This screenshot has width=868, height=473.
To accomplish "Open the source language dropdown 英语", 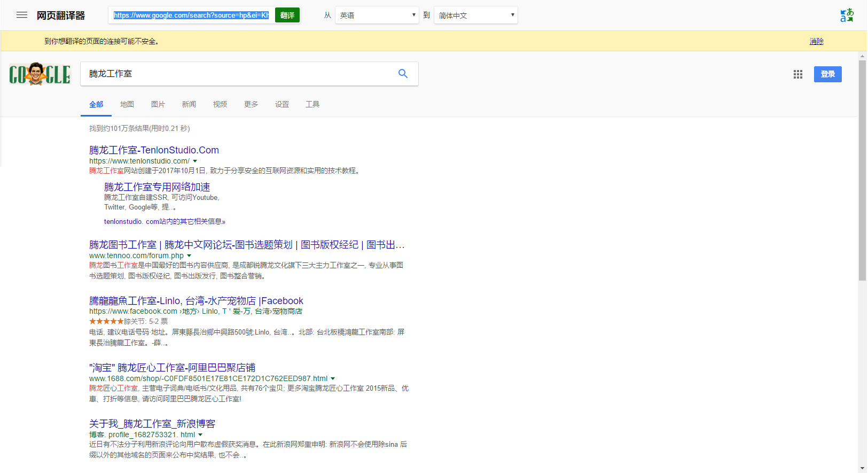I will pyautogui.click(x=377, y=15).
